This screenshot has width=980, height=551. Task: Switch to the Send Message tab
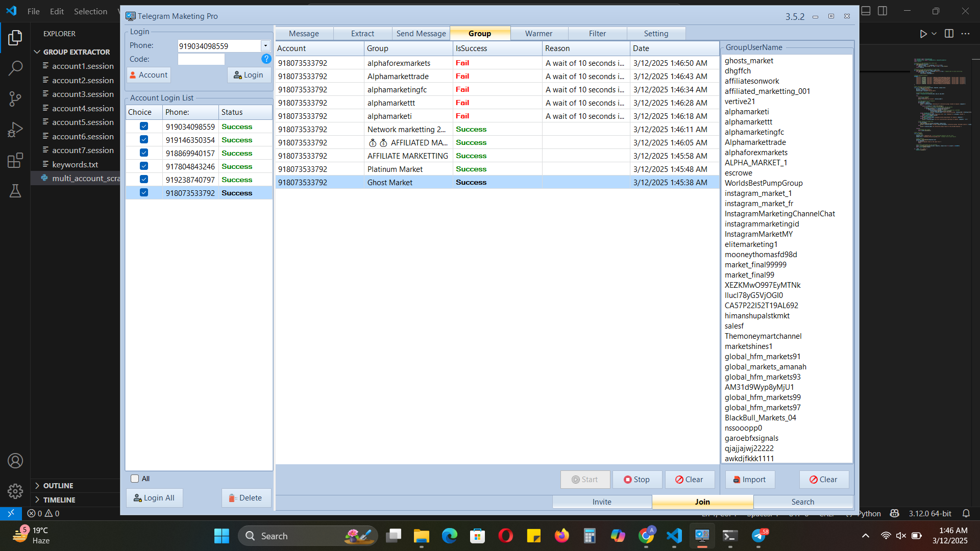point(421,34)
